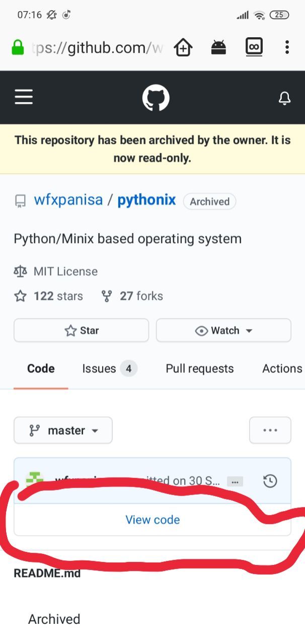305x644 pixels.
Task: Open the 122 stars list
Action: 58,296
